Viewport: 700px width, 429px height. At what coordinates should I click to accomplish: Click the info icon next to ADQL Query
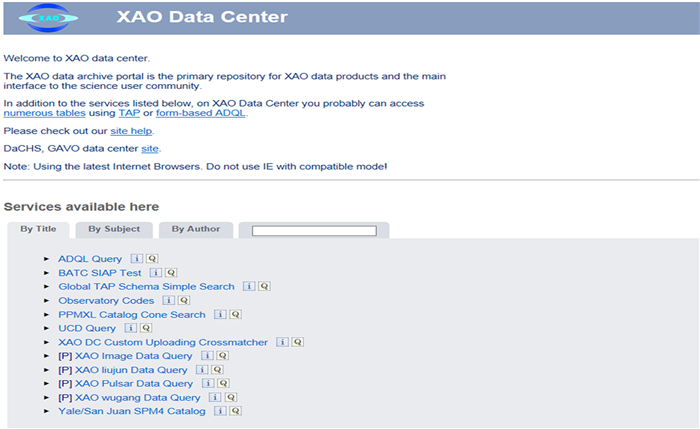(137, 258)
